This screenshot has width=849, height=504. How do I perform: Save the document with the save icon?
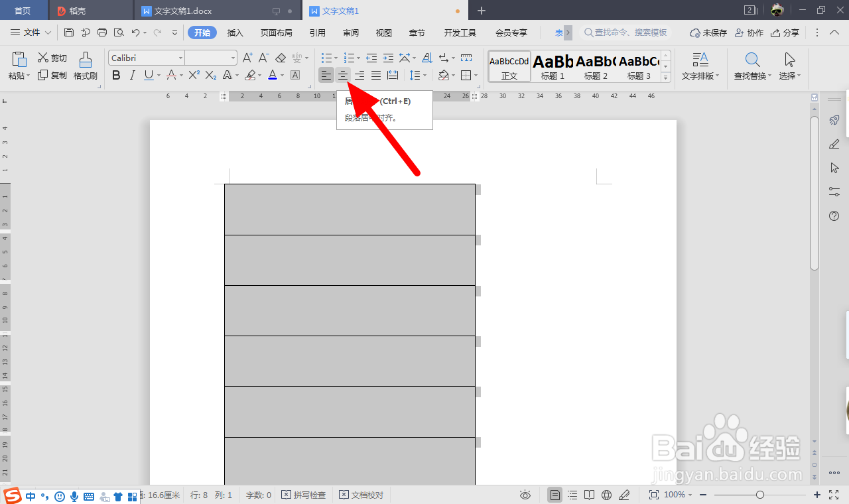[69, 32]
